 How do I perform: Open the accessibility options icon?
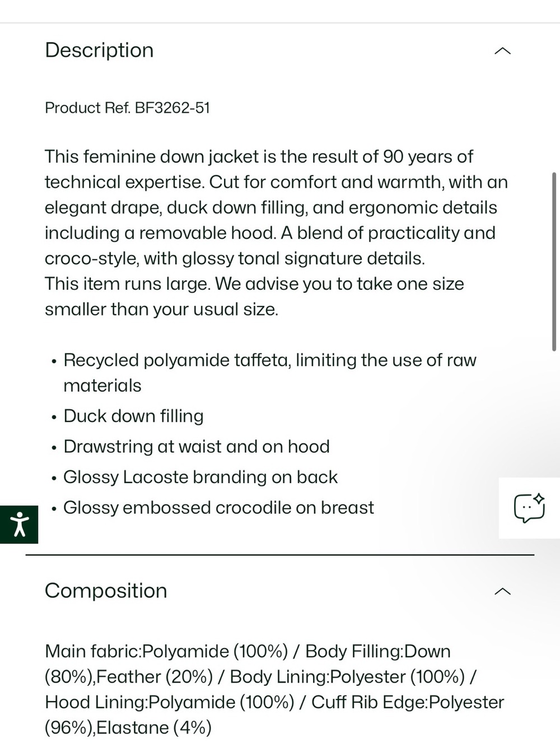pos(19,525)
